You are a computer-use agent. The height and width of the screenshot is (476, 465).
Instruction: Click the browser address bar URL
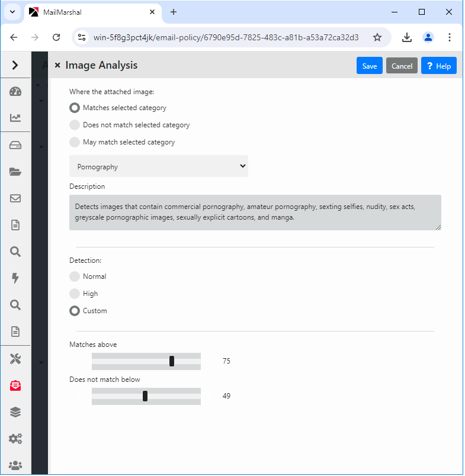coord(226,37)
